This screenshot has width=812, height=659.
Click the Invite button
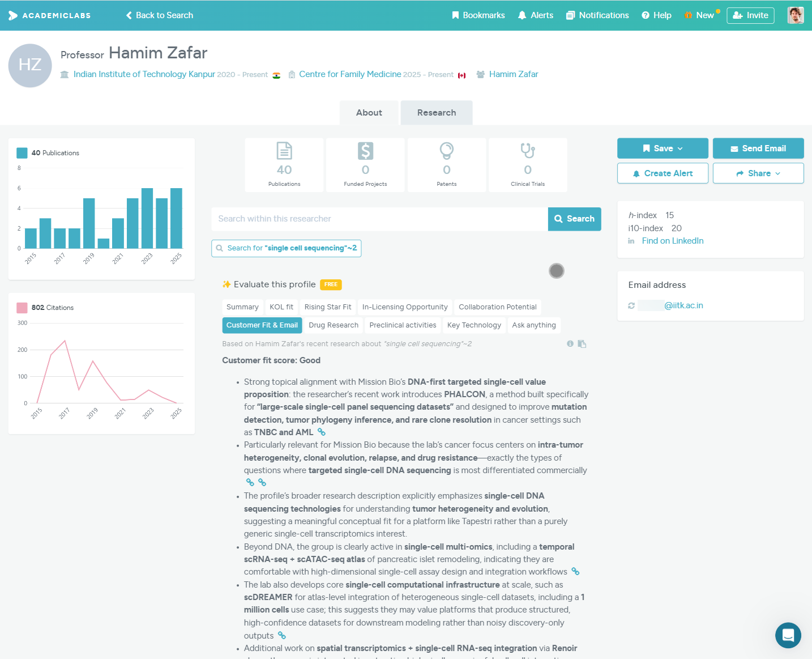(x=750, y=15)
